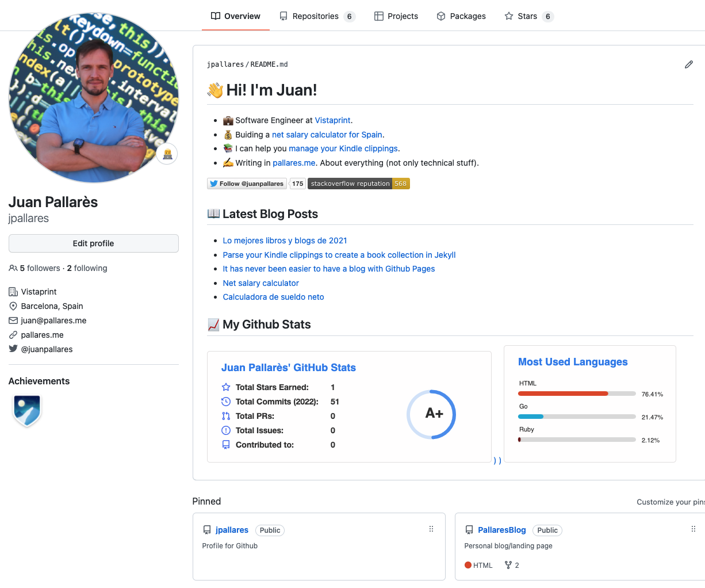Click the chain link icon beside pallares.me

(x=13, y=335)
